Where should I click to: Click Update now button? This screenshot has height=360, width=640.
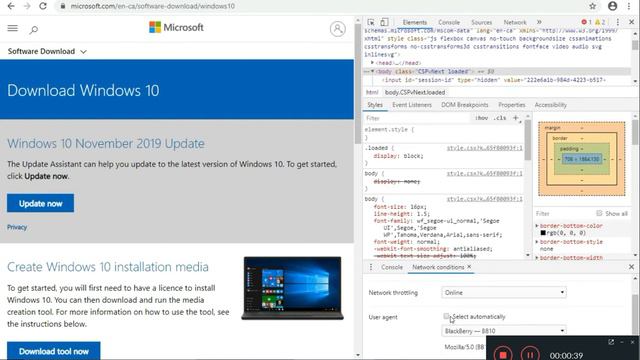pyautogui.click(x=40, y=203)
